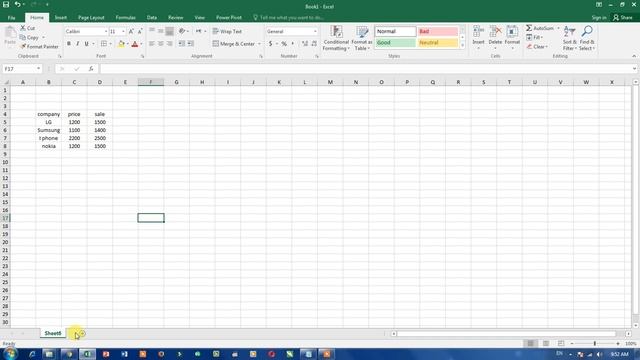Click the Decrease Font Size icon
Screen dimensions: 640x360
pyautogui.click(x=140, y=31)
